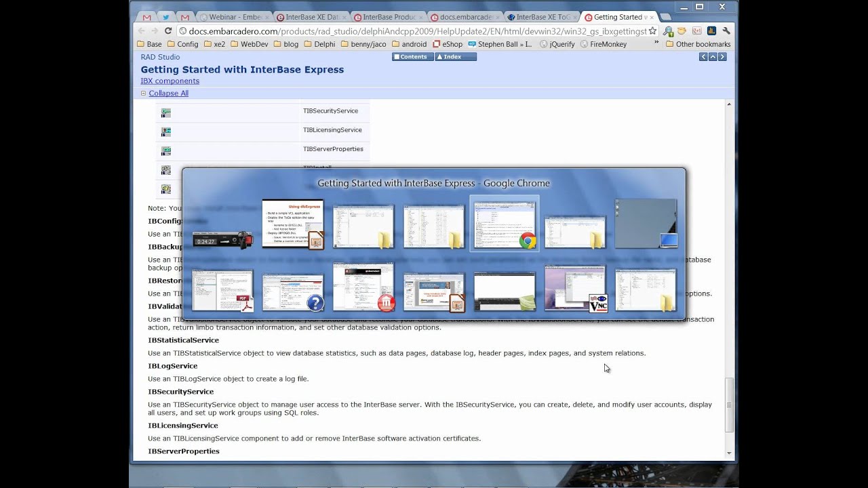Select the 'TIBLicensingService' table text
The width and height of the screenshot is (868, 488).
click(332, 130)
